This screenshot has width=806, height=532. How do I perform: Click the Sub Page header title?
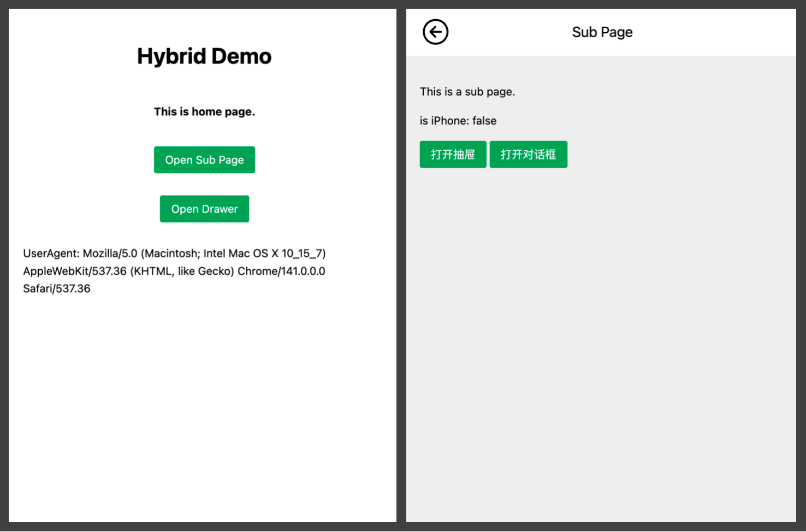click(x=602, y=32)
